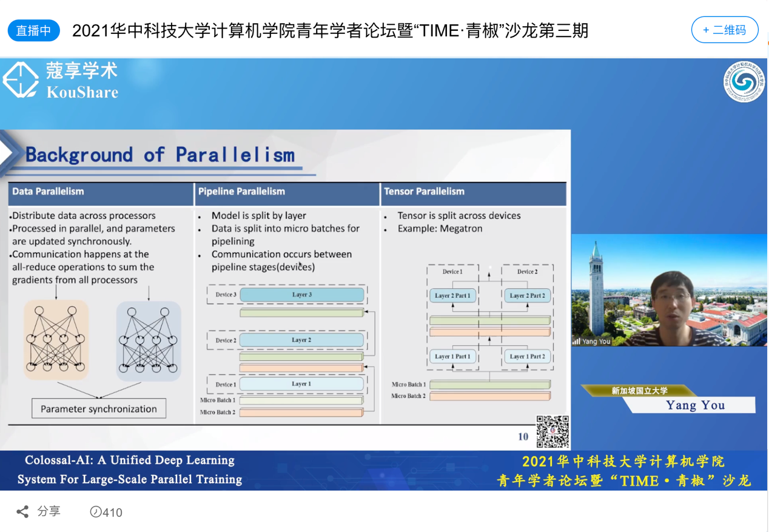The image size is (769, 532).
Task: Click the 蔻享学术 KouShare brand text
Action: click(x=82, y=80)
